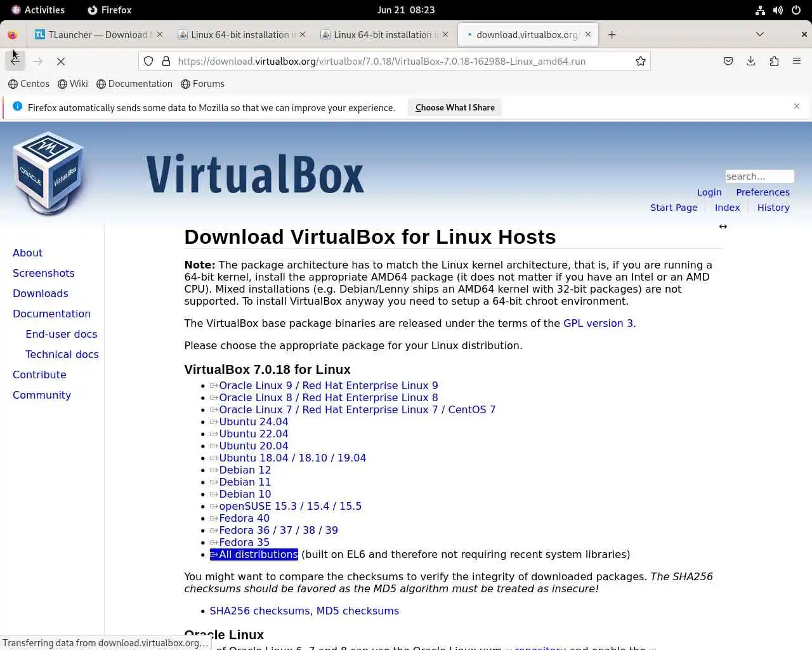Open the Preferences link
Viewport: 812px width, 650px height.
click(x=763, y=192)
